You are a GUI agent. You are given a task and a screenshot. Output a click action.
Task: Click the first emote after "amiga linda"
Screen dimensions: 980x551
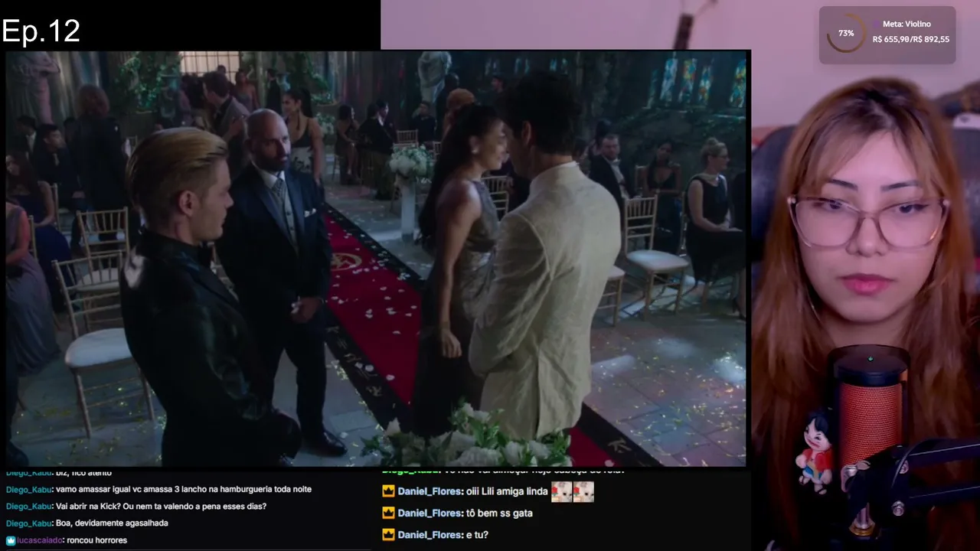point(561,492)
